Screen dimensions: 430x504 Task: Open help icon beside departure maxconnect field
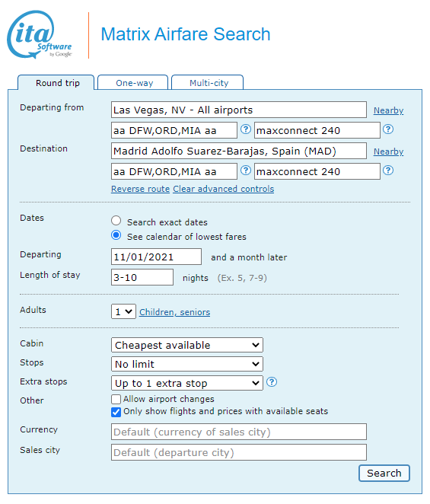(388, 129)
